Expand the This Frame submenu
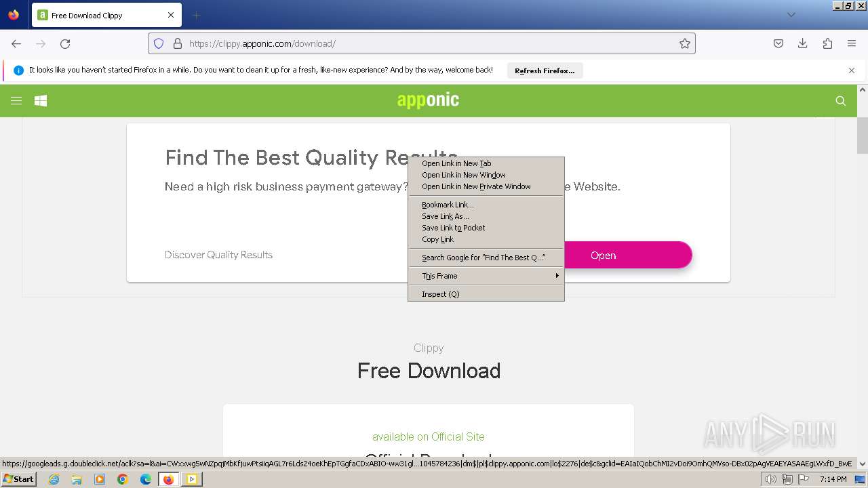Screen dimensions: 868x488 (486, 276)
